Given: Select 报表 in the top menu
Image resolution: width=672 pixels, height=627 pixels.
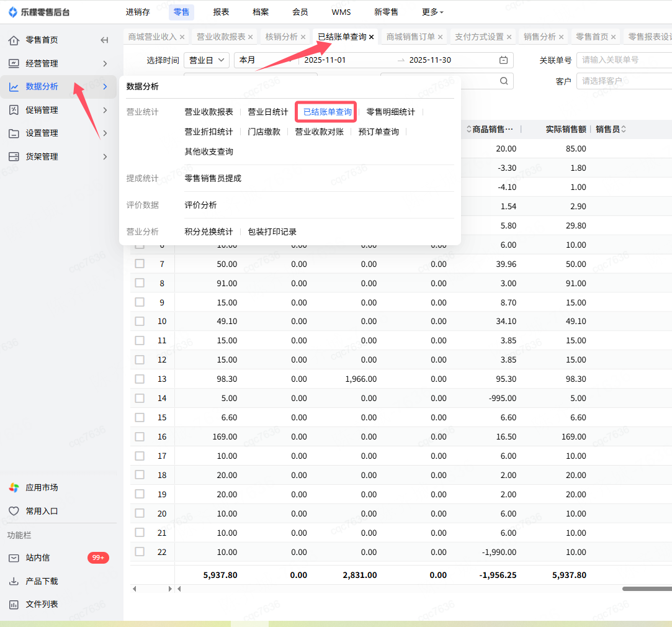Looking at the screenshot, I should [x=221, y=12].
